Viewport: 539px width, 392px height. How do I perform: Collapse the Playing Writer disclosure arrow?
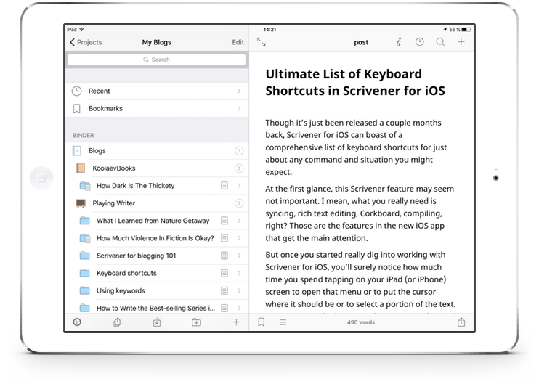click(x=239, y=203)
